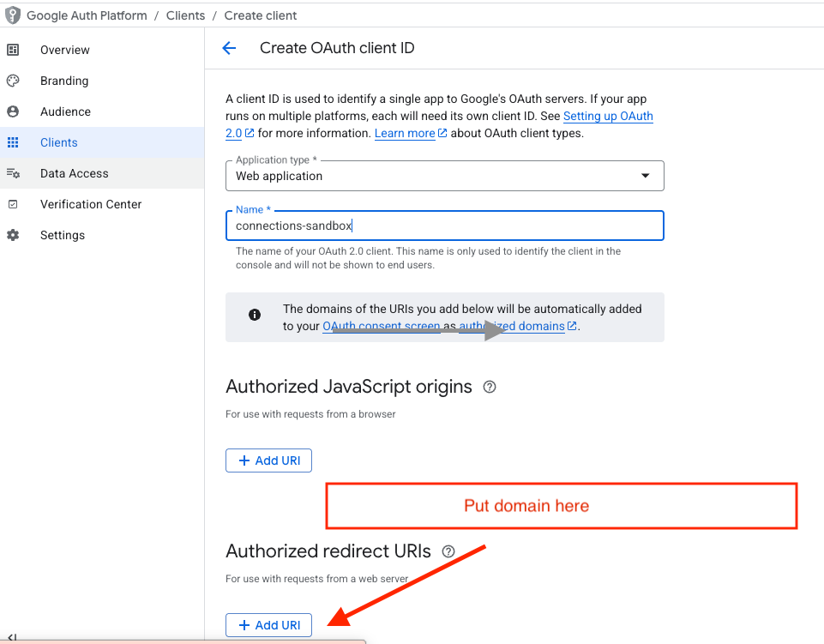Click the Branding palette icon

13,81
